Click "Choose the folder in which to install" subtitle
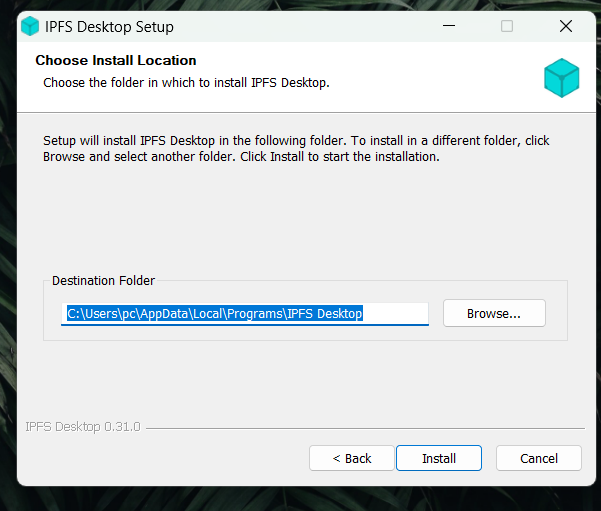The height and width of the screenshot is (511, 601). pyautogui.click(x=186, y=83)
